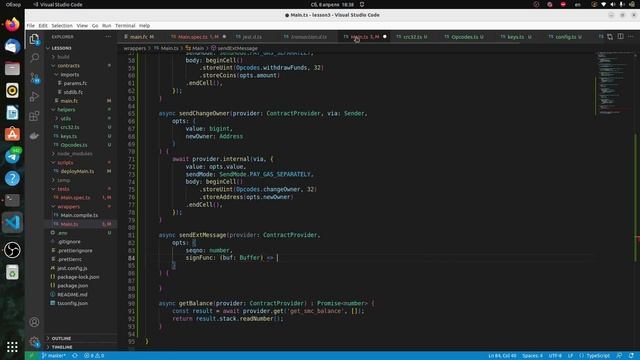
Task: Click the notifications bell in status bar
Action: click(x=631, y=356)
